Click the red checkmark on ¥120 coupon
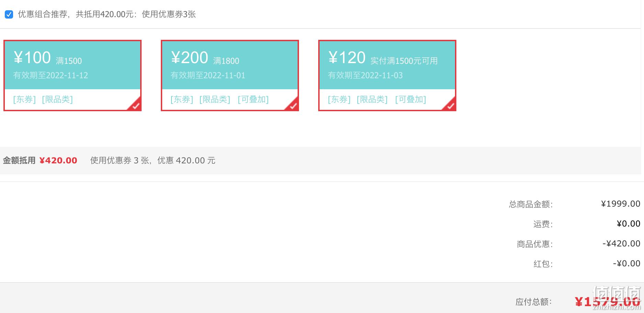This screenshot has width=644, height=313. point(450,105)
